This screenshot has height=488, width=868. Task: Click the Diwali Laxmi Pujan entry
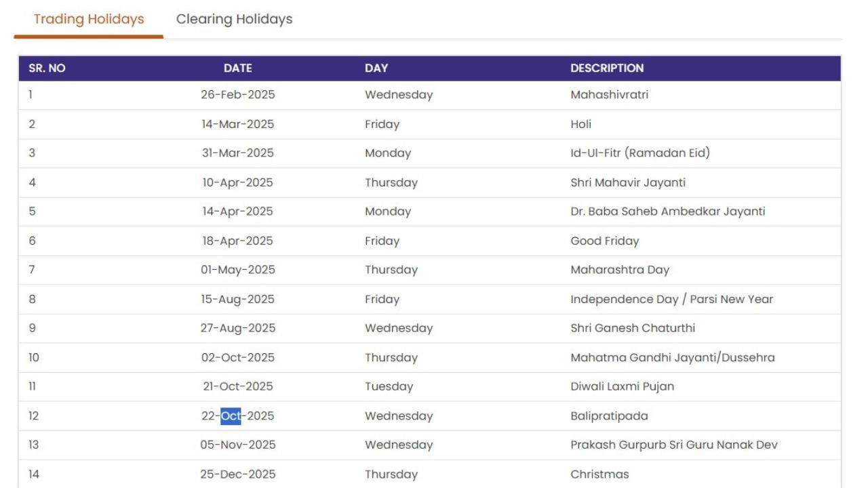[622, 386]
